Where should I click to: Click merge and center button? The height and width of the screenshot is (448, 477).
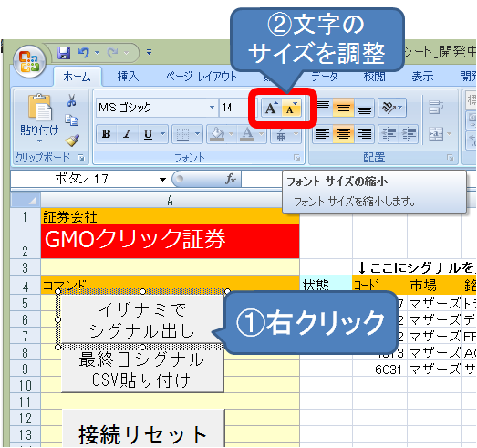[436, 134]
